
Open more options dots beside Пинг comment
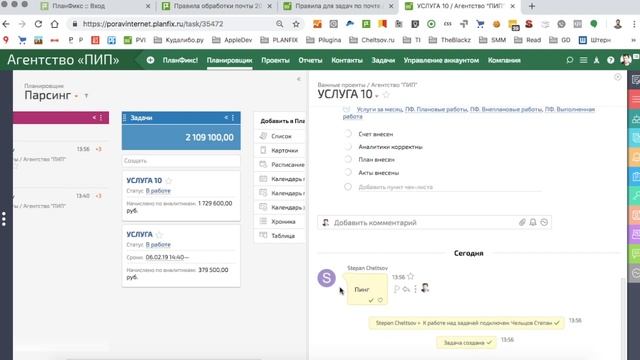(x=415, y=289)
